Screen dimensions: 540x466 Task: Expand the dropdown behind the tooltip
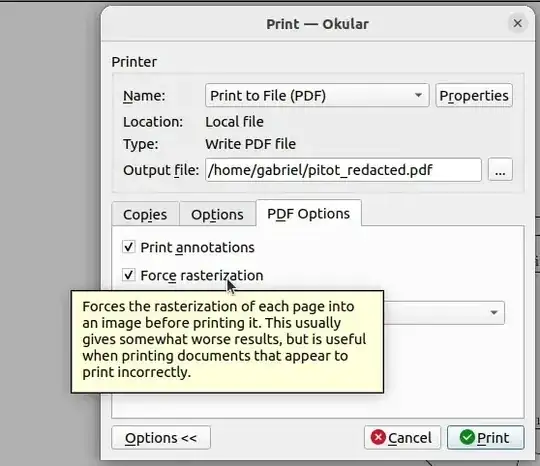pyautogui.click(x=444, y=313)
